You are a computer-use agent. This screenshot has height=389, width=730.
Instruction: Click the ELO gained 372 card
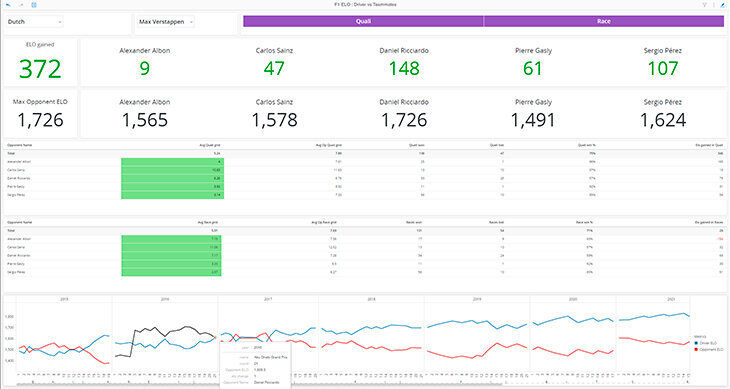point(40,62)
